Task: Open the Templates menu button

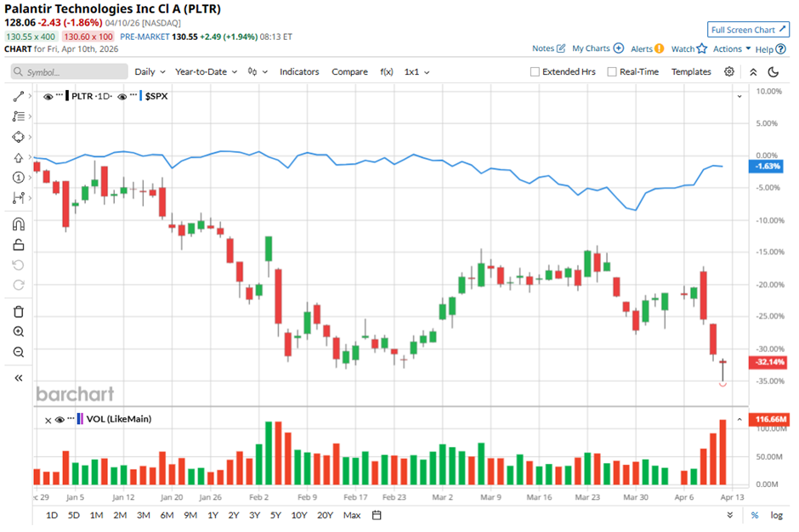Action: point(691,72)
